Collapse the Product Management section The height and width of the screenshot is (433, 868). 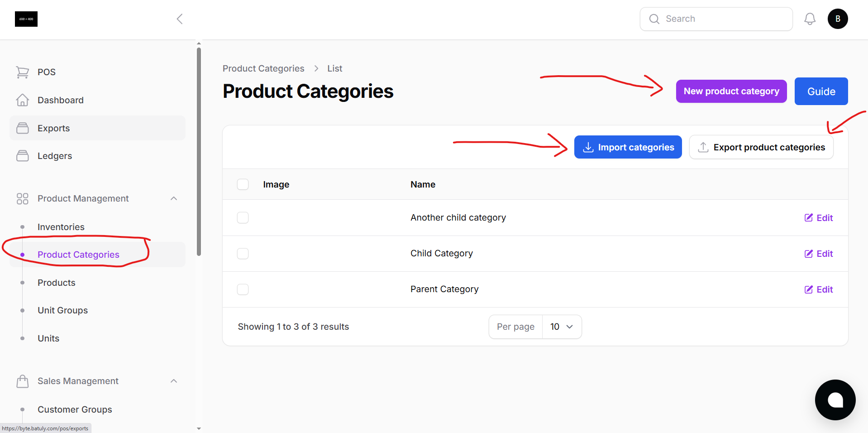pos(174,198)
